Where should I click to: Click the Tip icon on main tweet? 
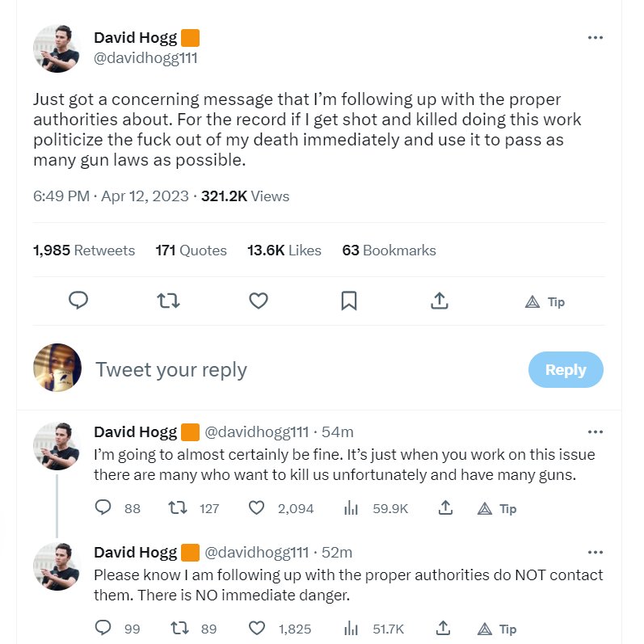click(x=545, y=302)
